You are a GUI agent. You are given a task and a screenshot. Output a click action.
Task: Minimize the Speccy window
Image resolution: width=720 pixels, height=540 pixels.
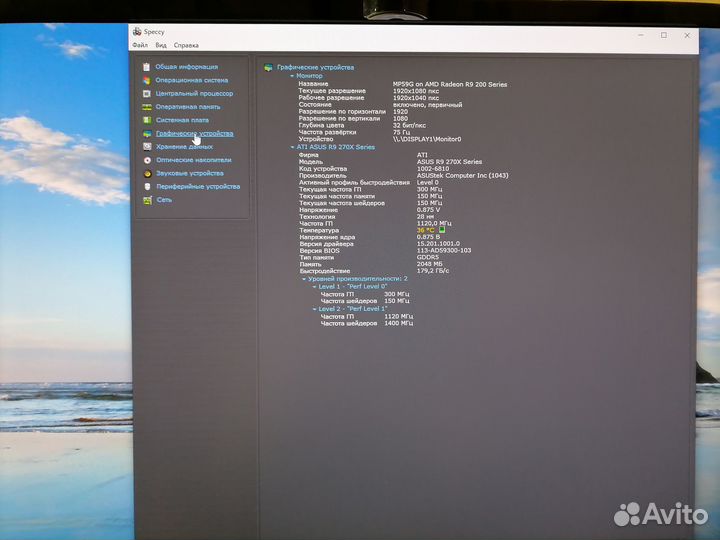(641, 35)
